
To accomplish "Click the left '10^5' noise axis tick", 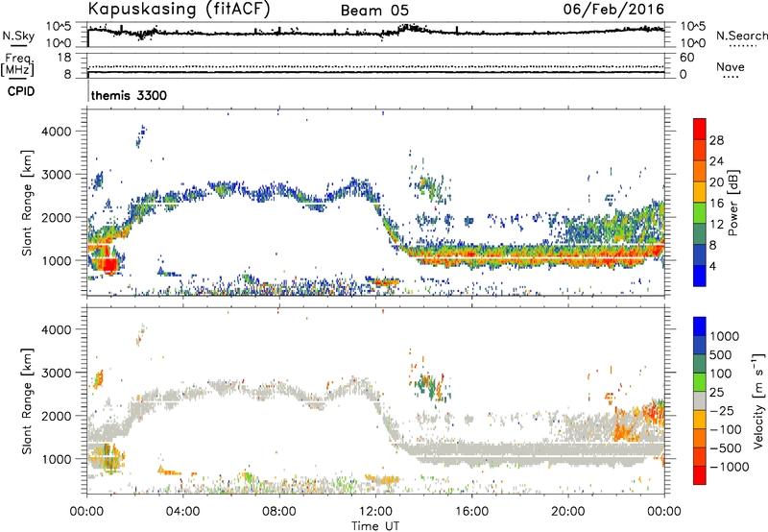I will [59, 27].
